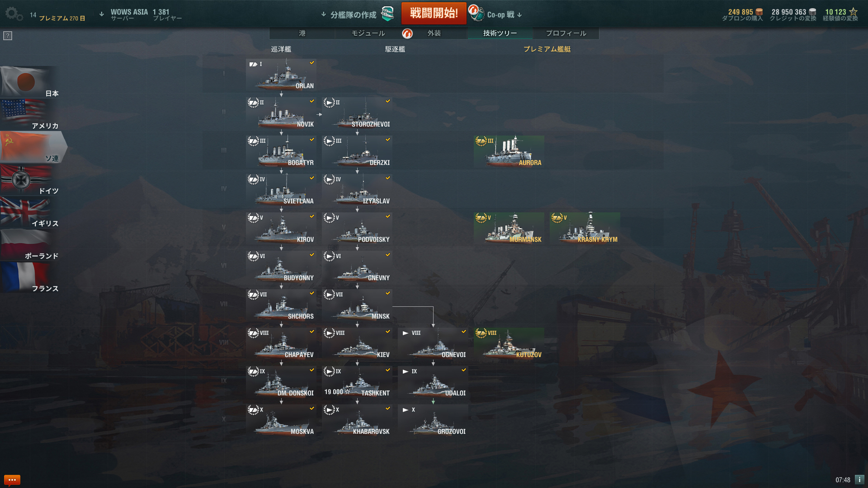Expand the division creation arrow
Viewport: 868px width, 488px height.
(324, 14)
